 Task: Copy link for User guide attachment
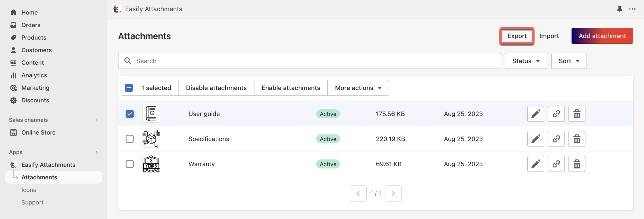[556, 114]
